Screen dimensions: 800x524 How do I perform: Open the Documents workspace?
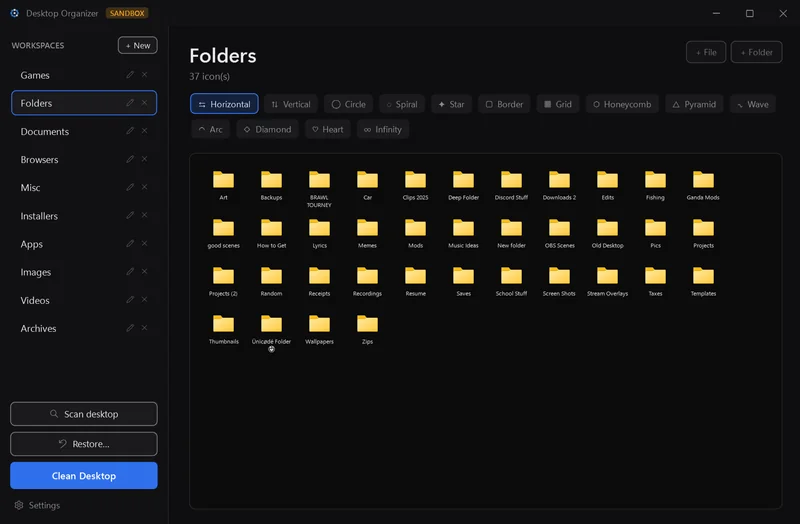pos(84,131)
